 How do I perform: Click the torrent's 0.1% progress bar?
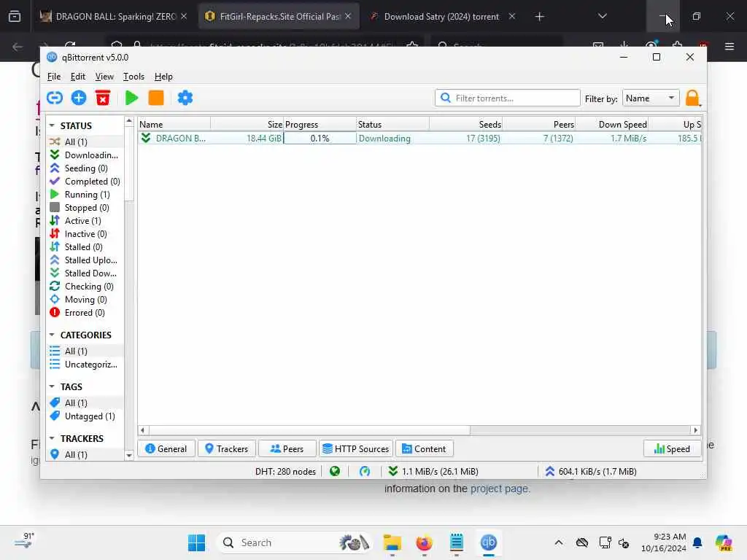(x=320, y=138)
